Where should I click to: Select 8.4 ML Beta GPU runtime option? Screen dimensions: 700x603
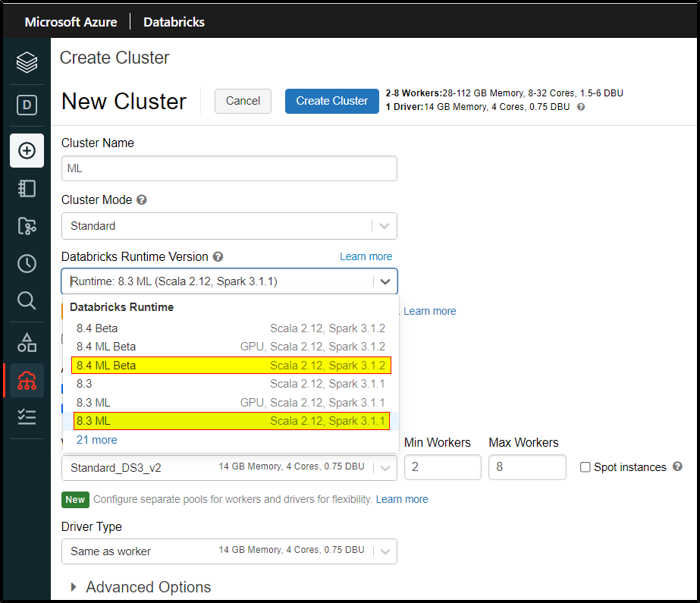[231, 347]
